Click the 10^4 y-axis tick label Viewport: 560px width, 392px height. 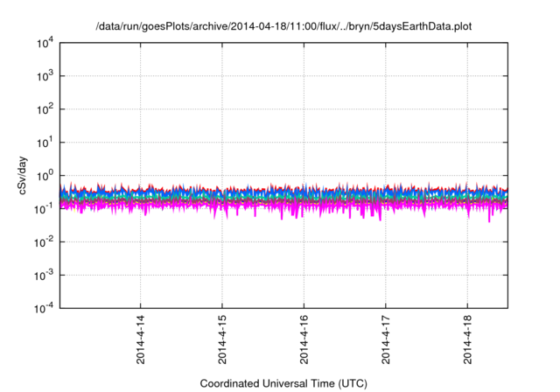[45, 43]
